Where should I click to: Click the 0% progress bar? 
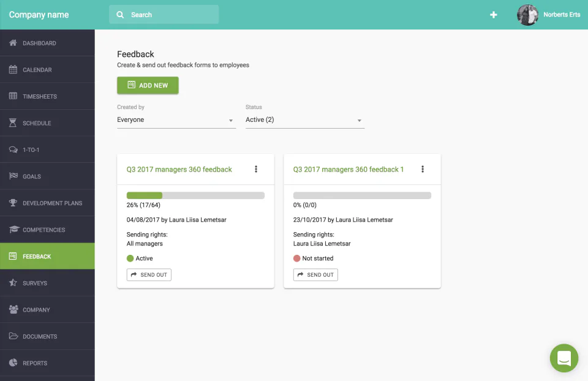point(362,195)
